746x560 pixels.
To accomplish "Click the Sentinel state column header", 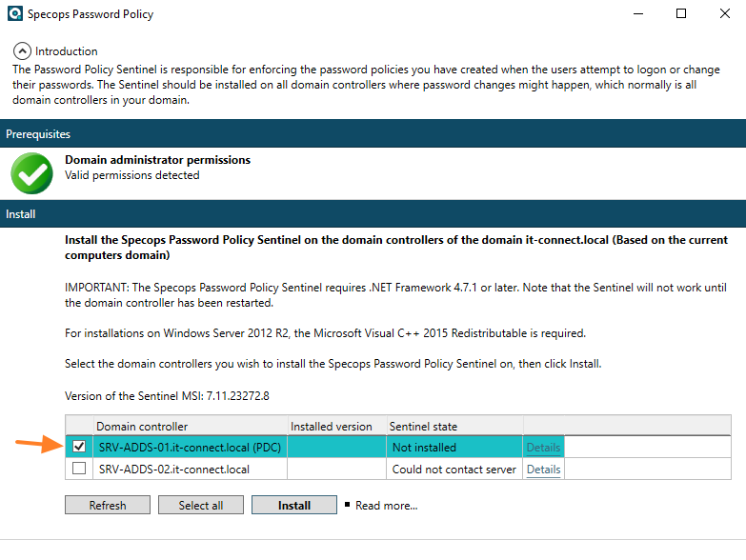I will pos(454,426).
